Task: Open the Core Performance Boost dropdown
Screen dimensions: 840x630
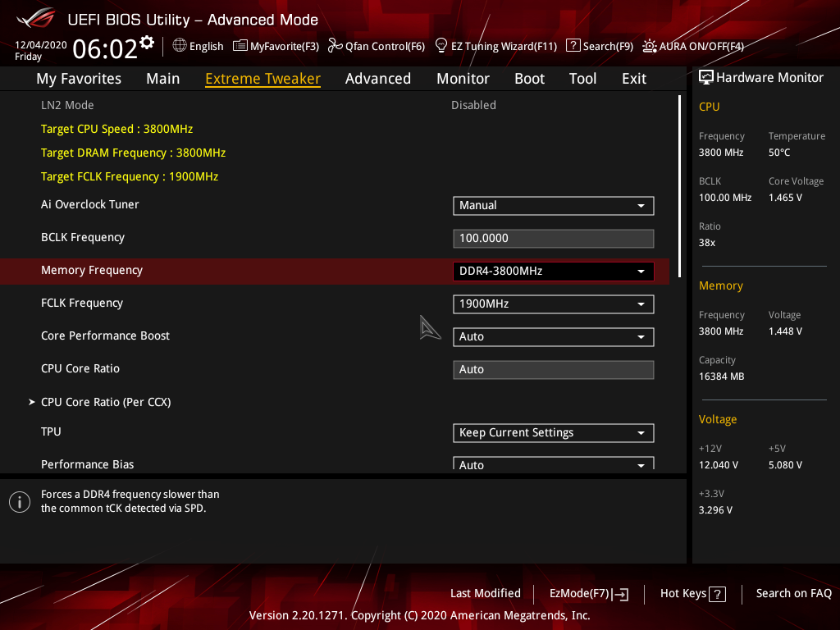Action: (x=553, y=336)
